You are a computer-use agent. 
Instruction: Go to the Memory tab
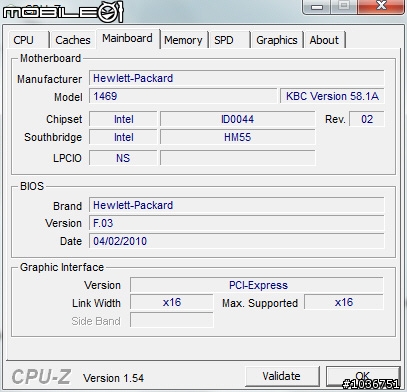tap(183, 40)
